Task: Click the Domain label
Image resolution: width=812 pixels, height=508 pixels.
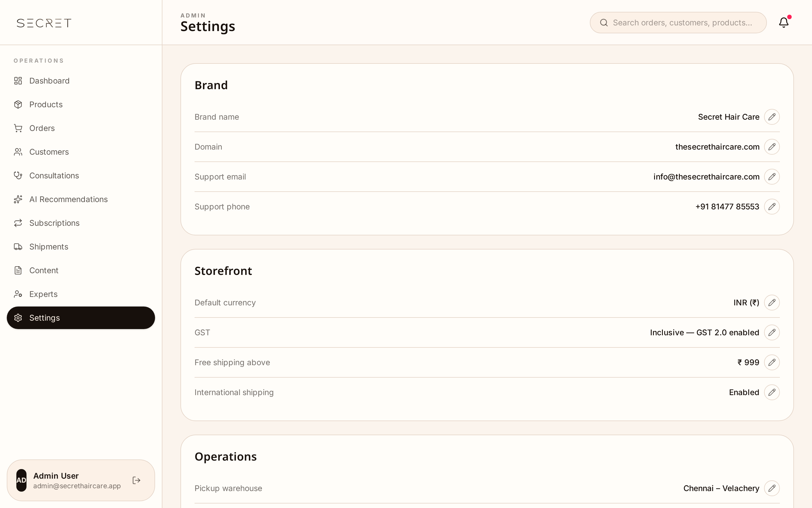Action: [208, 147]
